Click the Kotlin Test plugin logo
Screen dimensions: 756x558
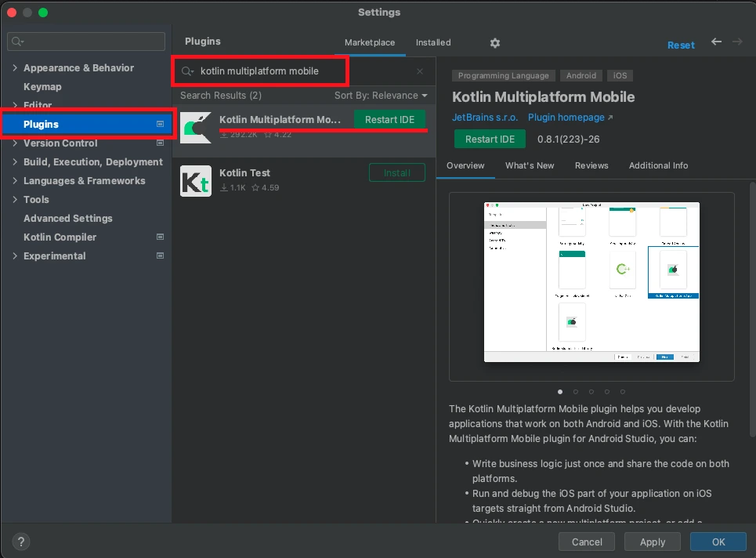[195, 179]
